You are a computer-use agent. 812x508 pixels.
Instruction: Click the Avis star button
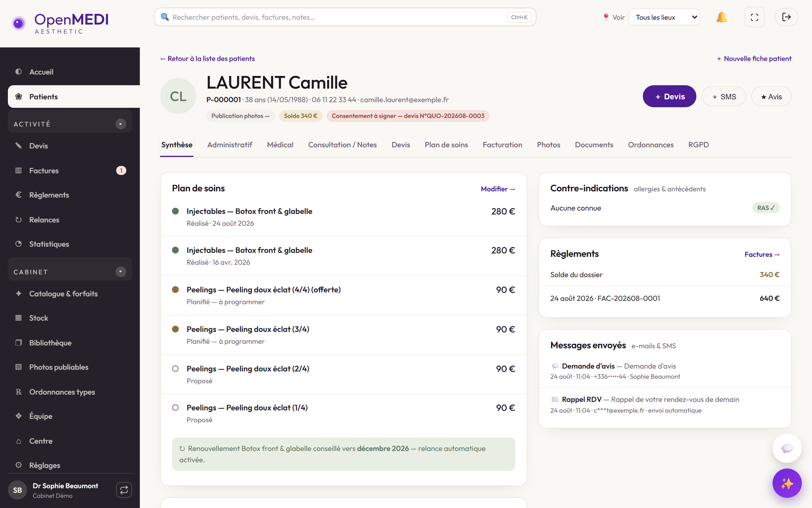[x=771, y=97]
